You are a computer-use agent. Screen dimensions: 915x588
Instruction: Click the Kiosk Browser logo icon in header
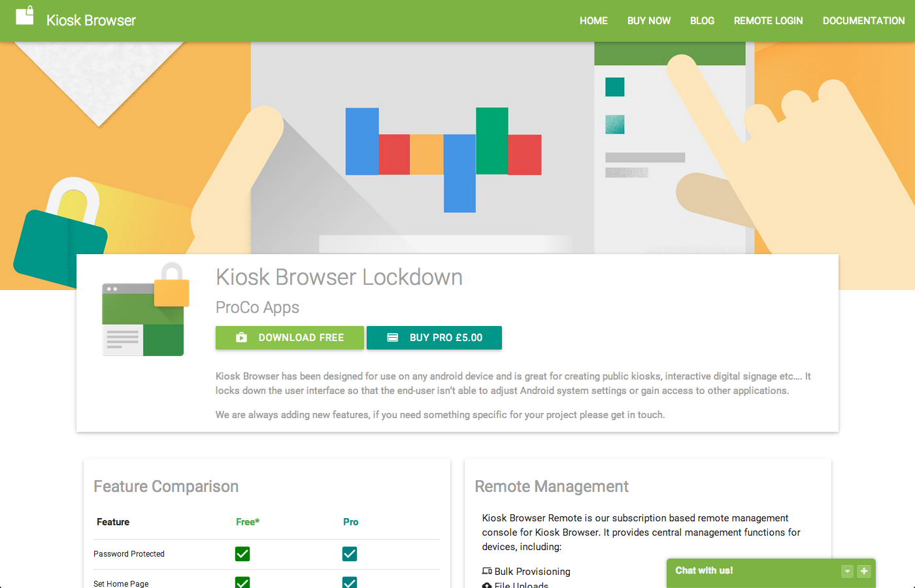[25, 16]
